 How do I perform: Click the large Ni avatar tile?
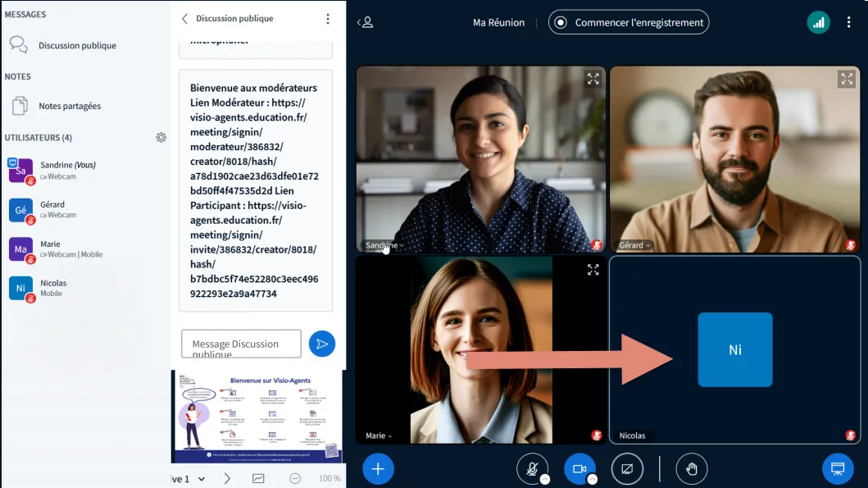tap(735, 349)
